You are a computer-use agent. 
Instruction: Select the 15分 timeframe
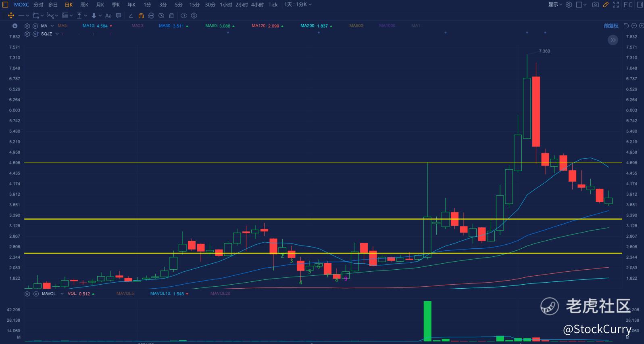tap(194, 5)
